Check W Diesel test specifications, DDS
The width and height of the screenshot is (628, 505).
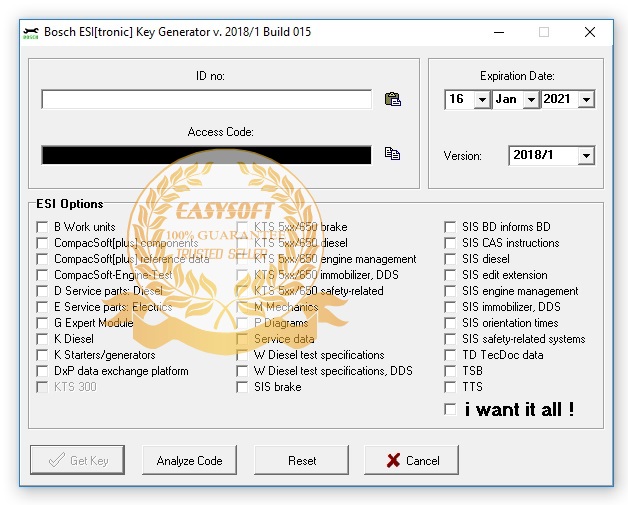242,371
